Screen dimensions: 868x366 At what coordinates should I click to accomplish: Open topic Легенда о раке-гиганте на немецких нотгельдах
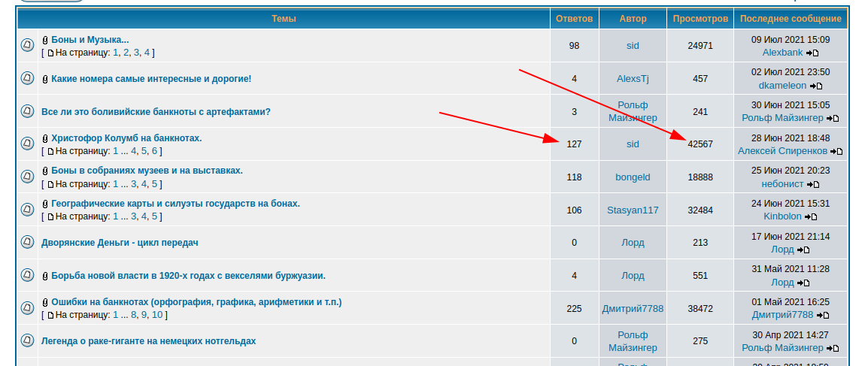(x=148, y=341)
